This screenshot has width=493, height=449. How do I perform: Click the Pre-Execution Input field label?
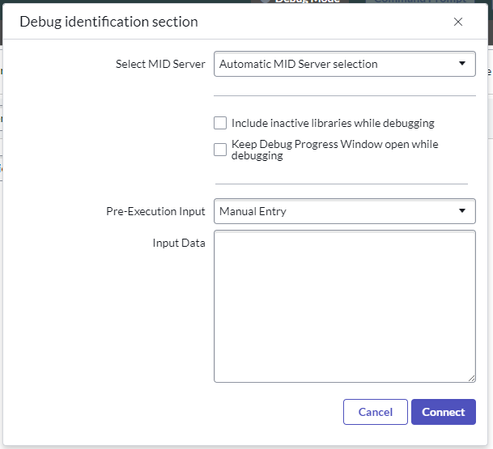pos(156,211)
